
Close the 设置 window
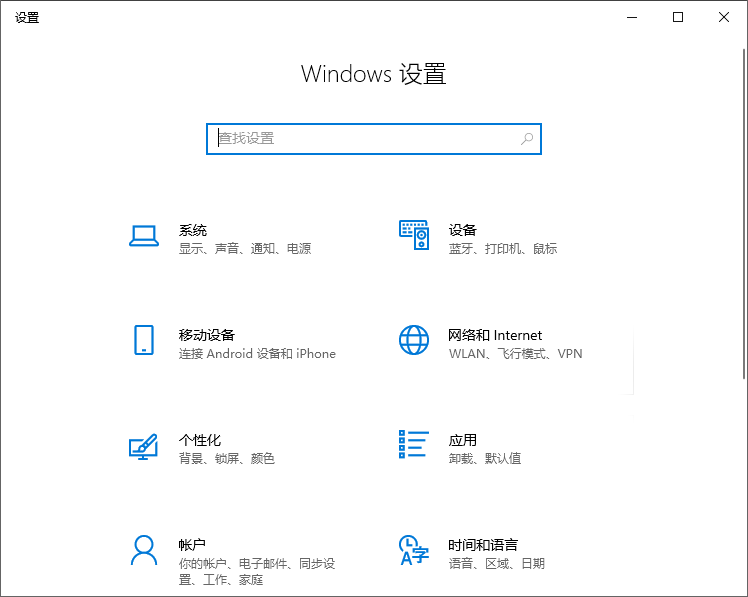click(724, 18)
